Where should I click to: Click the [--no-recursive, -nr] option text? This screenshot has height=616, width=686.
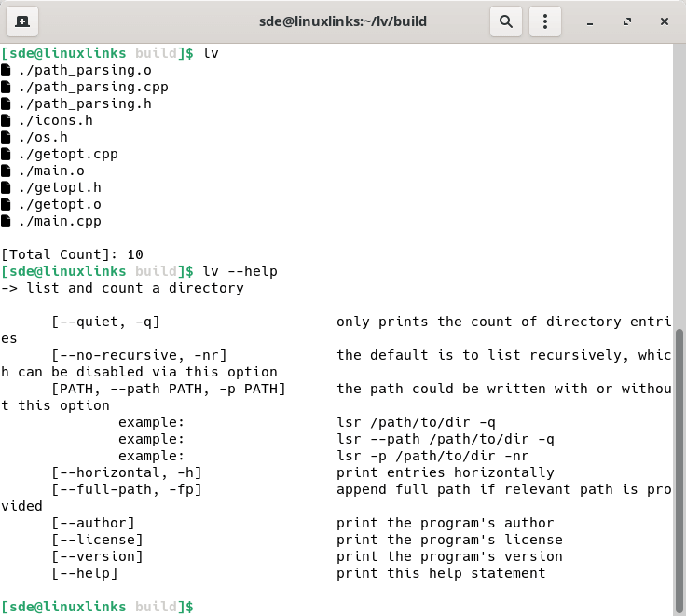pos(139,355)
